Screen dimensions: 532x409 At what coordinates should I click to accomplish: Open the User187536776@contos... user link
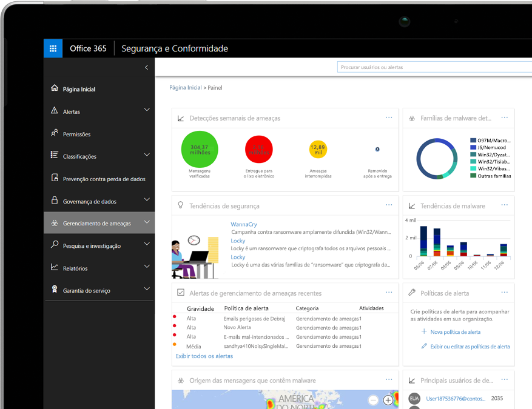coord(456,399)
